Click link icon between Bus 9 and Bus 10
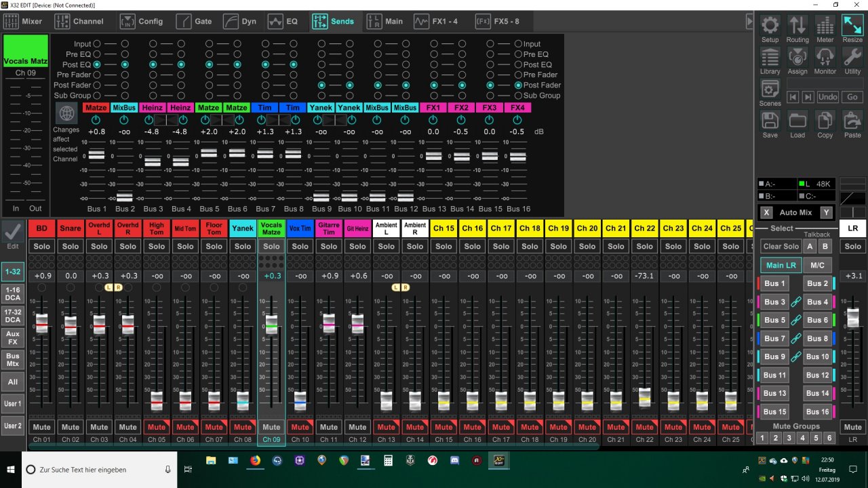This screenshot has width=868, height=488. point(796,357)
